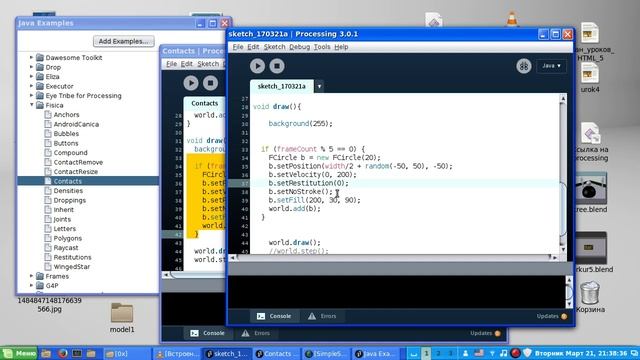Open the tab arrow menu beside sketch_170321a
Image resolution: width=640 pixels, height=360 pixels.
coord(319,87)
